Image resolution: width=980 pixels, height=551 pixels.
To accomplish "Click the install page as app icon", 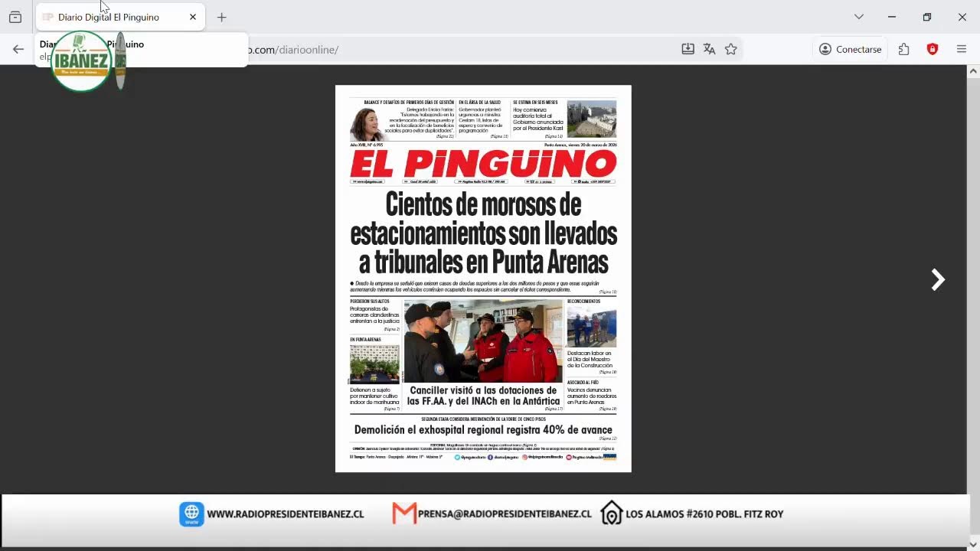I will [x=688, y=49].
